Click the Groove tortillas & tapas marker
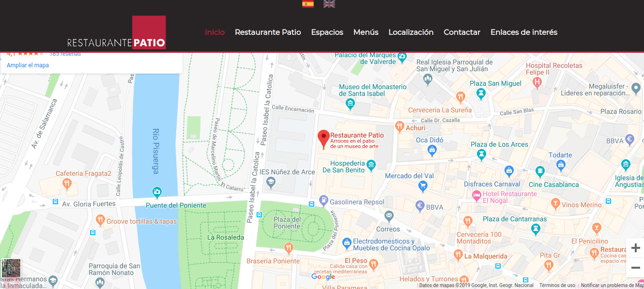The image size is (644, 289). (x=100, y=221)
